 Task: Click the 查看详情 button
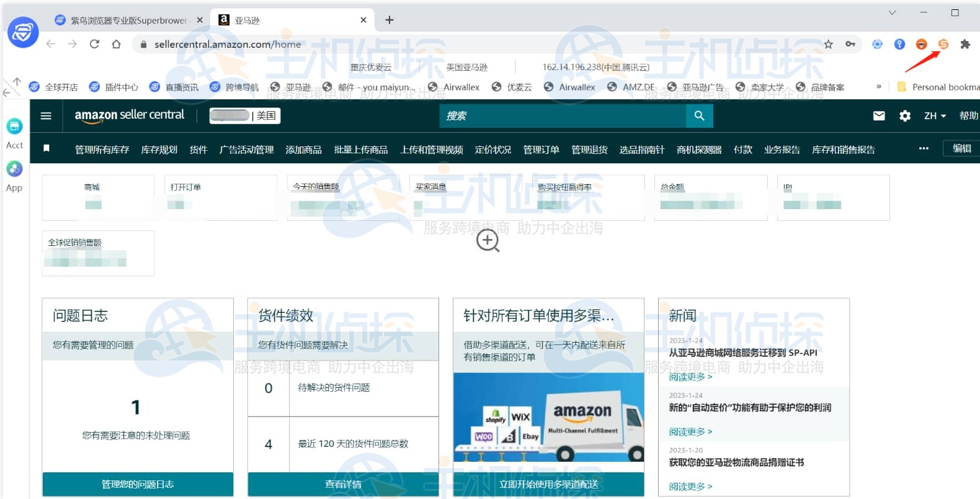[343, 484]
